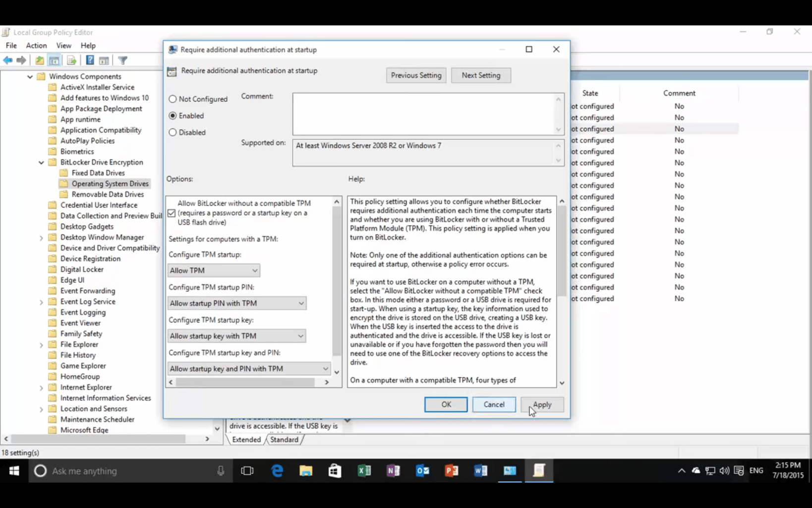Toggle Allow BitLocker without a compatible TPM checkbox
The image size is (812, 508).
point(172,213)
